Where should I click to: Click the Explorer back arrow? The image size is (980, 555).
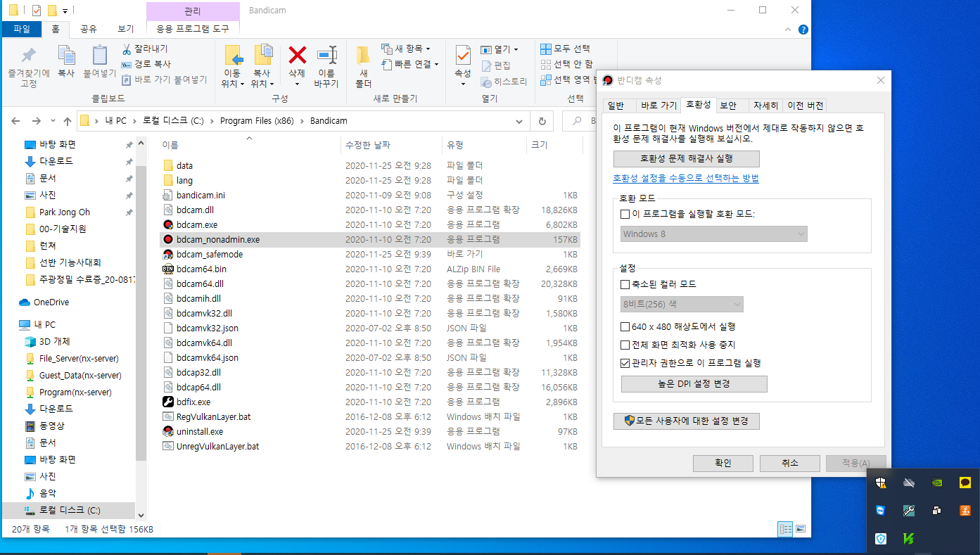tap(16, 121)
